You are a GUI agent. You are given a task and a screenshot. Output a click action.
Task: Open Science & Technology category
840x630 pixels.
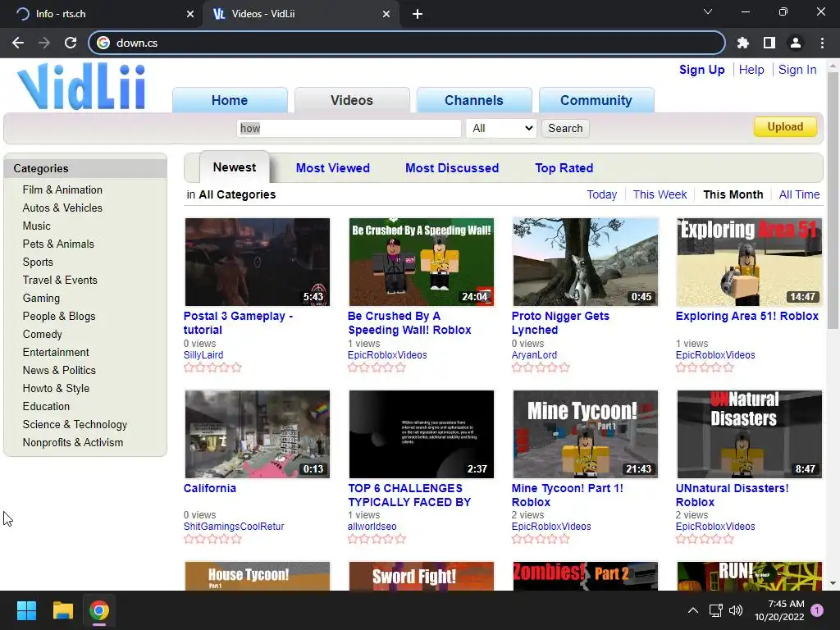pos(75,424)
